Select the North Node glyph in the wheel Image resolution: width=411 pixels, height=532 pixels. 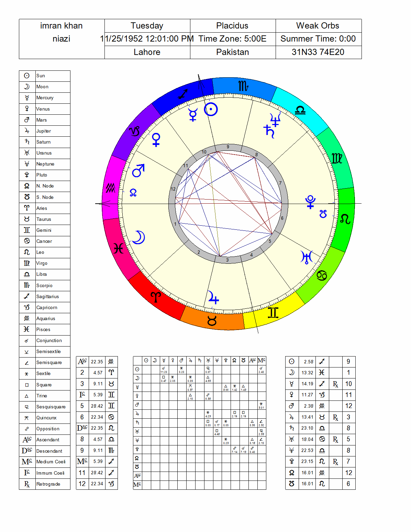click(x=133, y=193)
